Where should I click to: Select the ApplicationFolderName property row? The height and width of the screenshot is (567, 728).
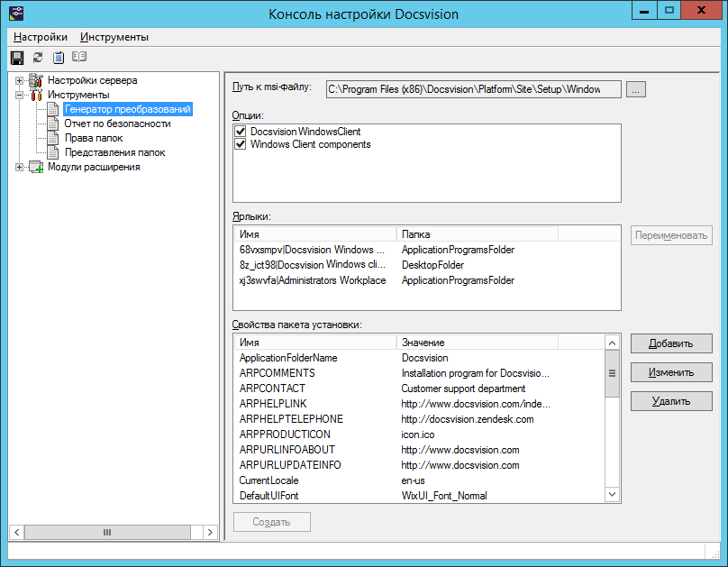pyautogui.click(x=420, y=358)
